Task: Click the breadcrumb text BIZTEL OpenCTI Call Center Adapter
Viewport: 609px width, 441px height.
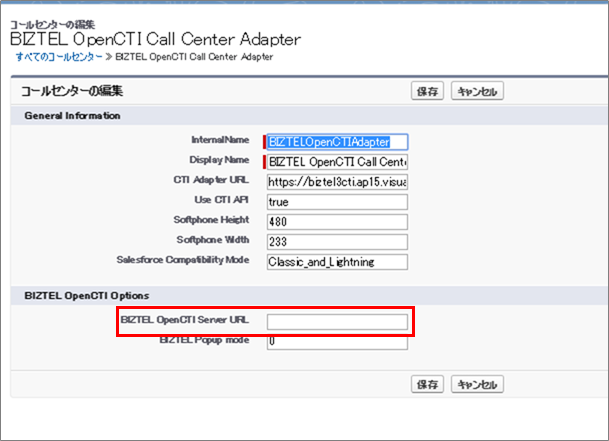Action: [194, 57]
